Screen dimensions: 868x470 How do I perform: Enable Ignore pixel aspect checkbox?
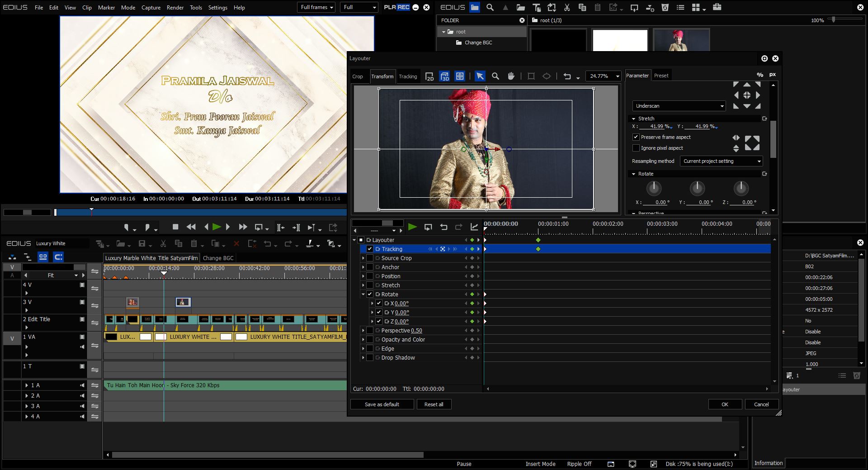tap(636, 148)
